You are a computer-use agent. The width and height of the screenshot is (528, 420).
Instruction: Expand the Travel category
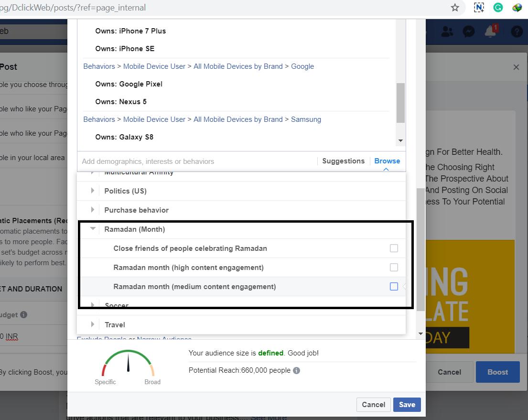tap(93, 324)
